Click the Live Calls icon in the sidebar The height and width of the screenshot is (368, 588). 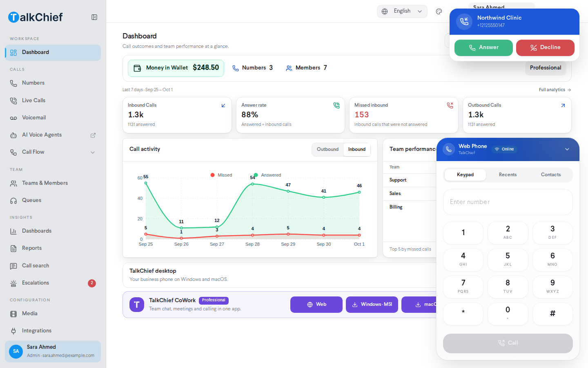click(x=13, y=101)
